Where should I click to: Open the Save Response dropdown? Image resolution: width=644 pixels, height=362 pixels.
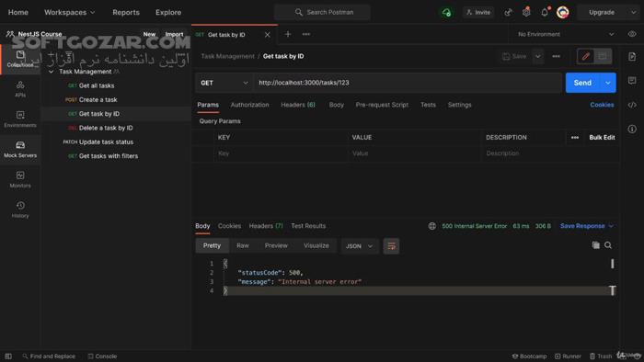tap(587, 226)
